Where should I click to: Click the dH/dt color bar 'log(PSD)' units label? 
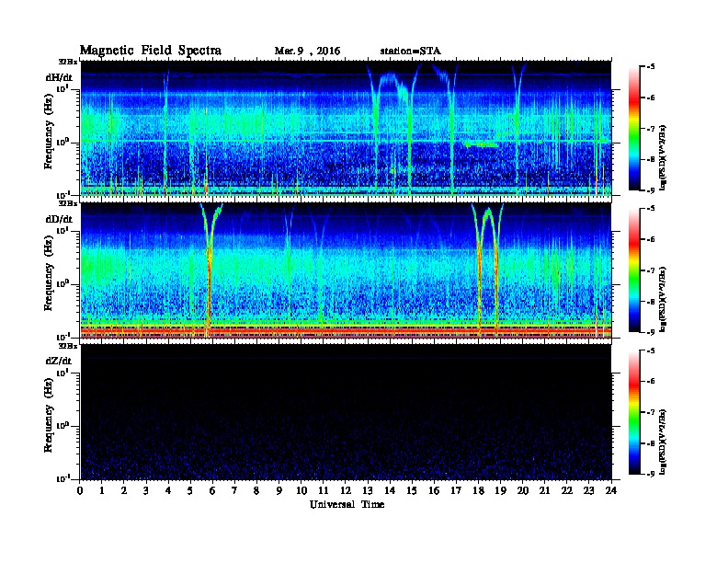[x=664, y=158]
